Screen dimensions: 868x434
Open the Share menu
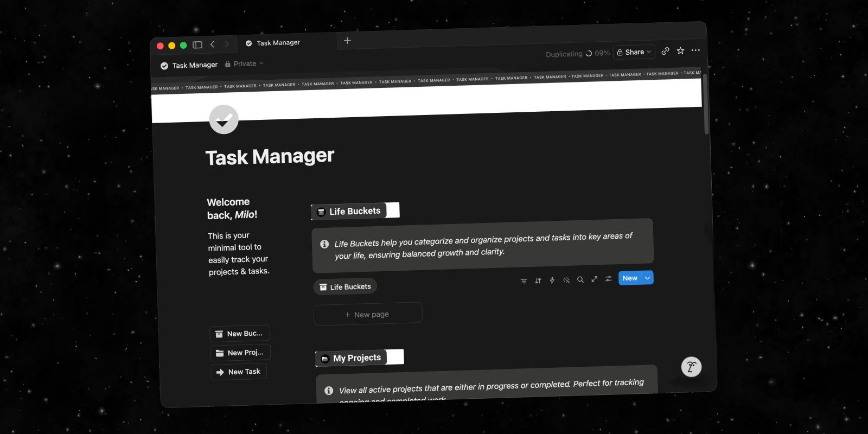(x=634, y=52)
